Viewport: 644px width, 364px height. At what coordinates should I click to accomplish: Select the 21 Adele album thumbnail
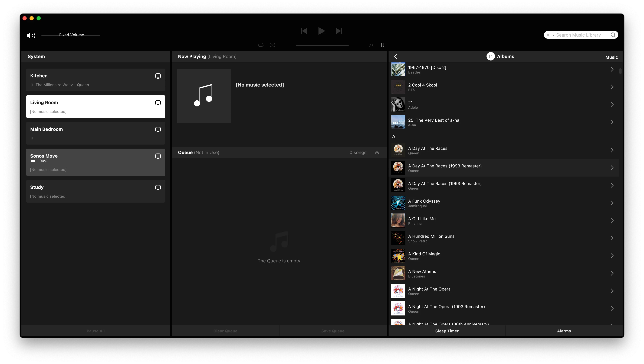[398, 105]
